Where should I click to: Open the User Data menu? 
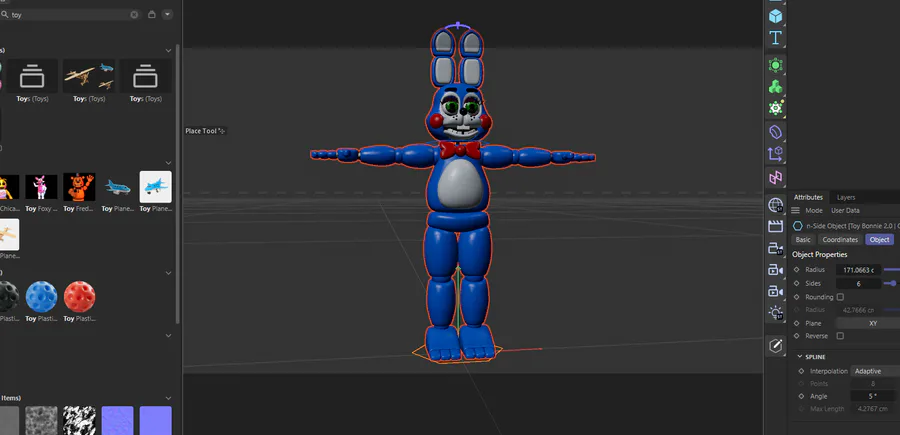click(x=845, y=211)
